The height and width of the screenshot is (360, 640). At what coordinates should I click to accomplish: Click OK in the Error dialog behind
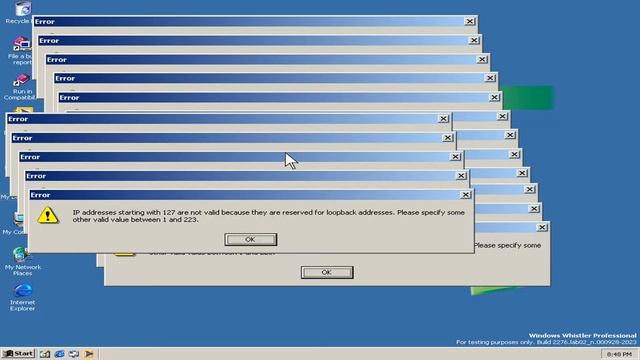327,272
